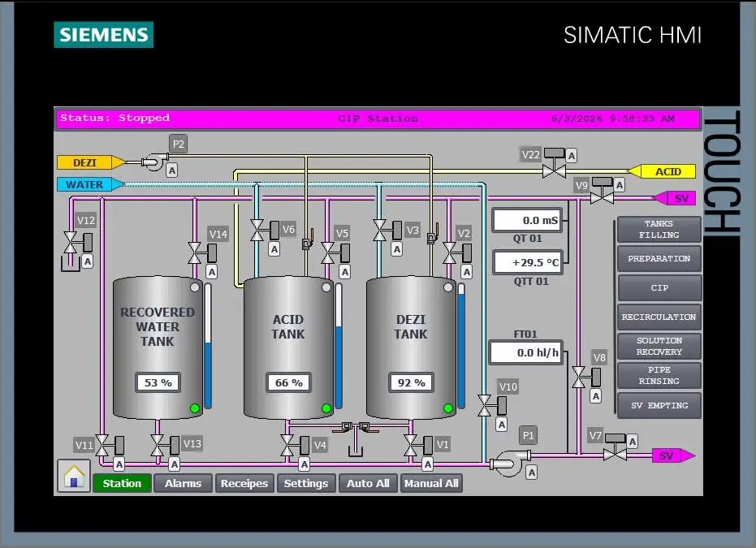Click the upper SV arrow tag
The image size is (756, 548).
tap(674, 198)
